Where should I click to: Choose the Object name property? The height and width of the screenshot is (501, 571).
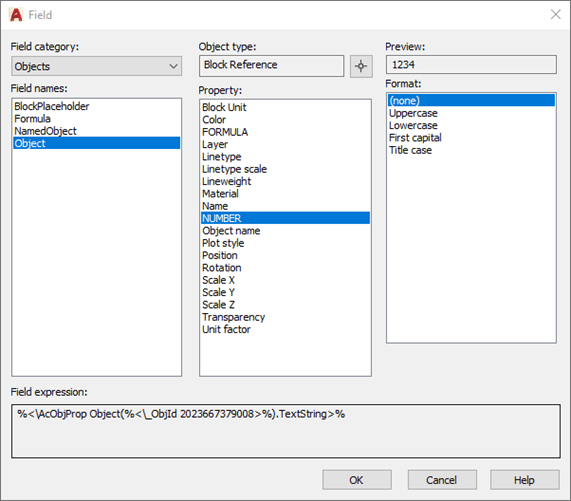tap(231, 231)
